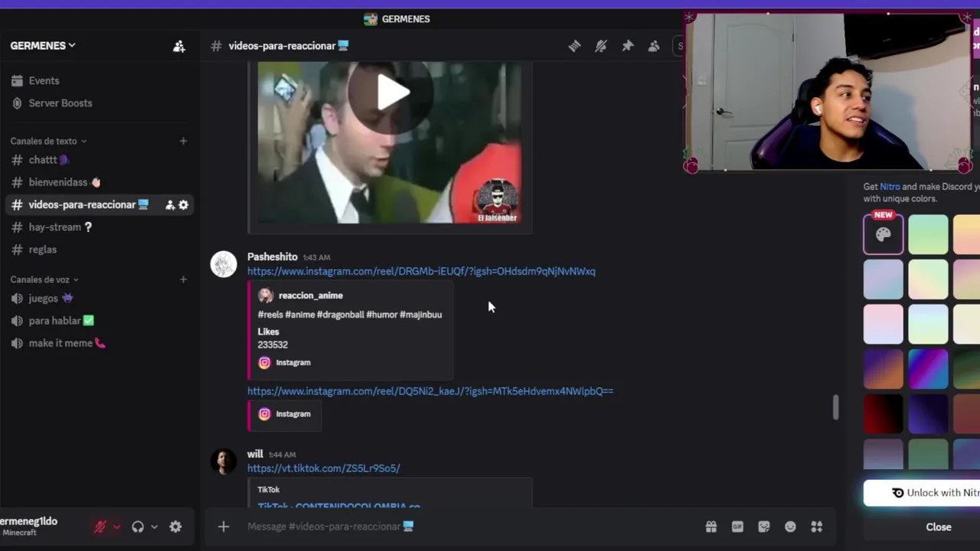The image size is (980, 551).
Task: Add a channel to Canales de voz
Action: [183, 279]
